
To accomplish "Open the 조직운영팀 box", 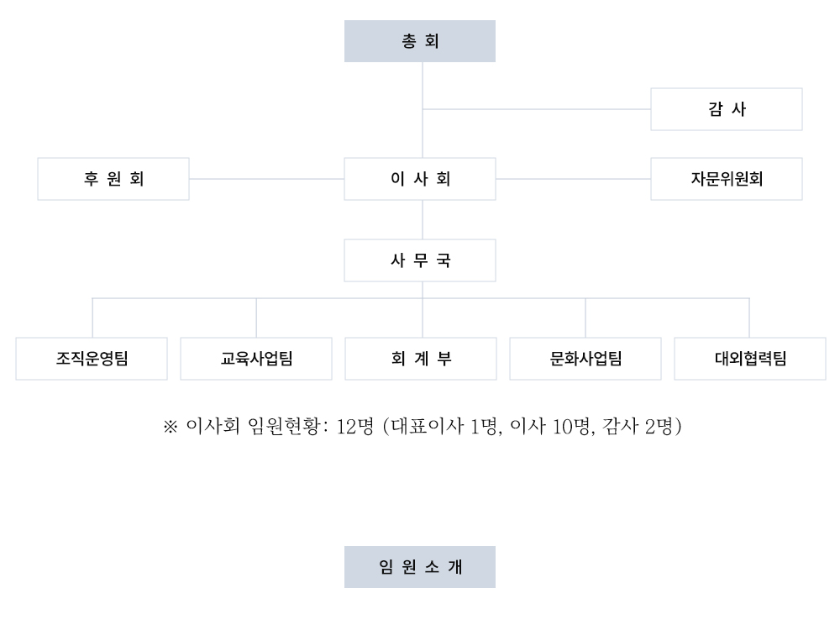I will click(92, 359).
